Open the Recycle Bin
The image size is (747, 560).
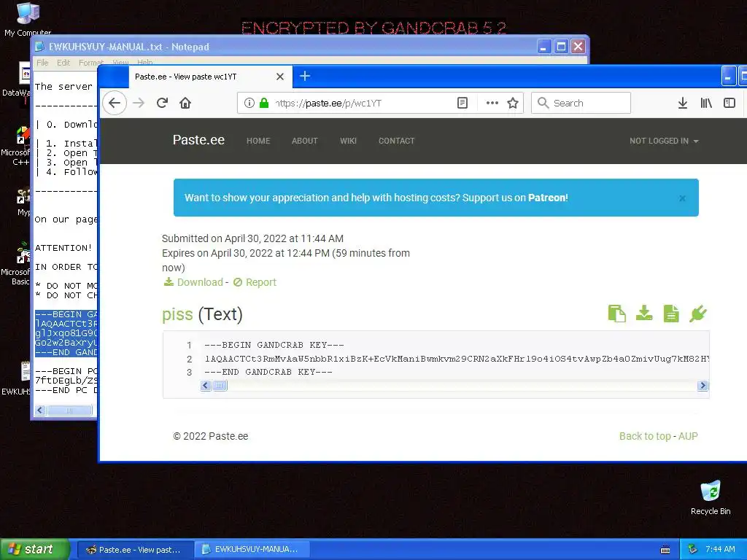coord(711,497)
